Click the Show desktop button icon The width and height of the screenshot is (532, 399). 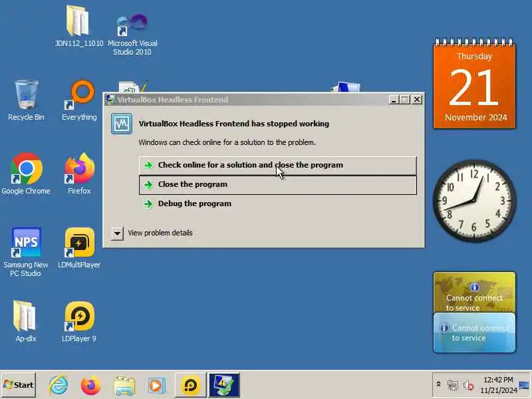click(524, 385)
